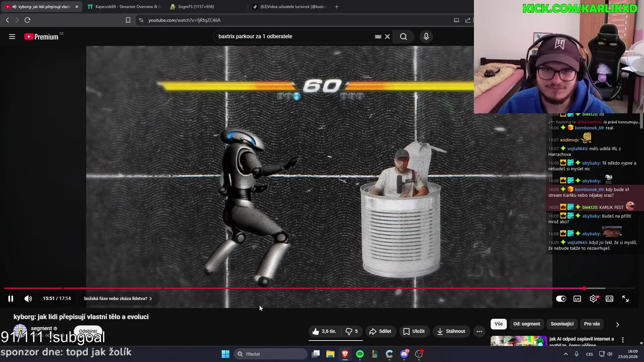Toggle the autoplay switch in the player
This screenshot has width=644, height=362.
561,299
